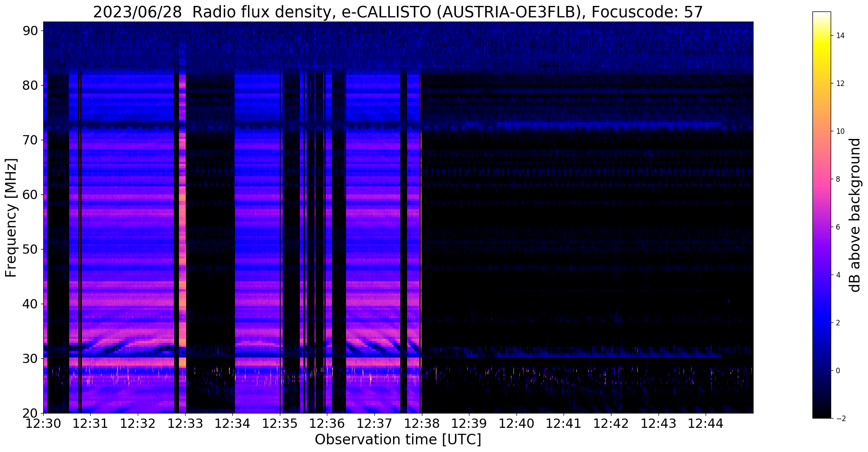Click the 'Frequency [MHz]' axis label

click(x=11, y=218)
